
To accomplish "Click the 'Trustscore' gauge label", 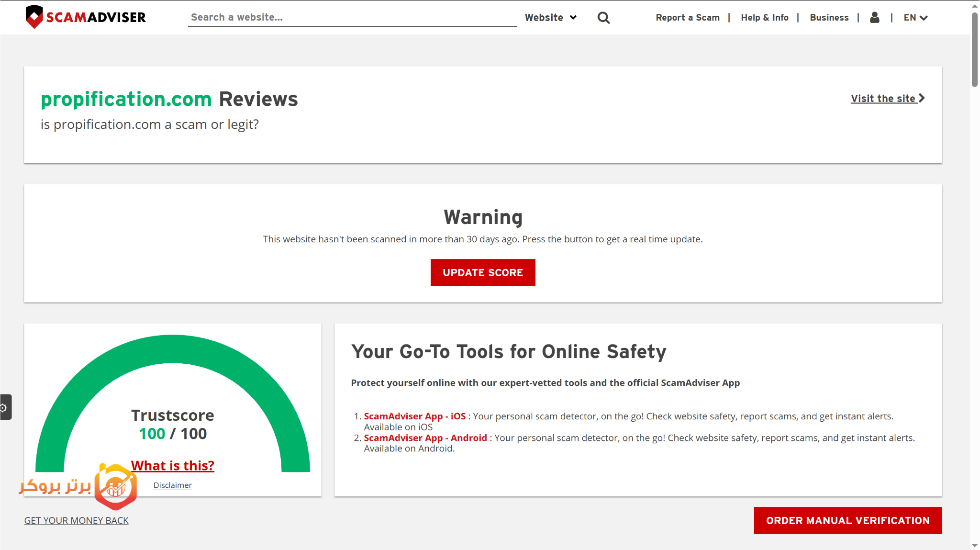I will click(173, 415).
